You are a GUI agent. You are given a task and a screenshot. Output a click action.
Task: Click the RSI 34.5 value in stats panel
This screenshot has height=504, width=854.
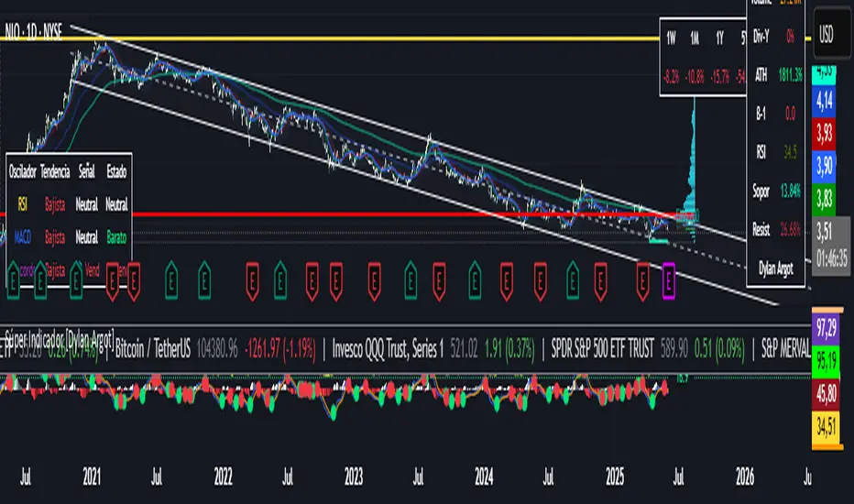[x=790, y=152]
